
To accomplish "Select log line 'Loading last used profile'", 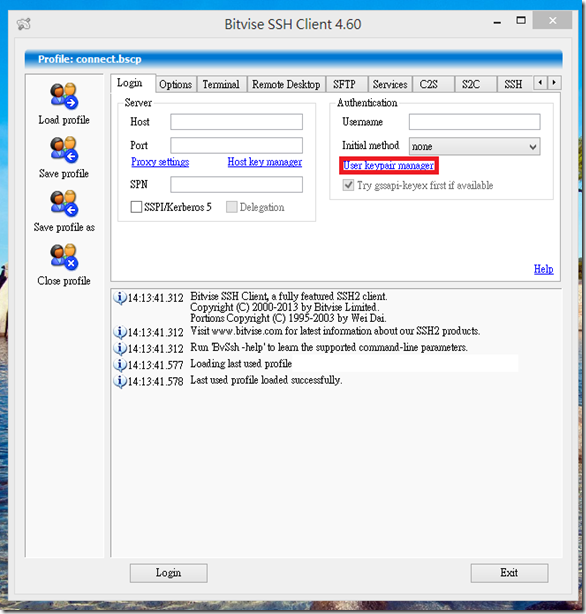I will (x=241, y=364).
